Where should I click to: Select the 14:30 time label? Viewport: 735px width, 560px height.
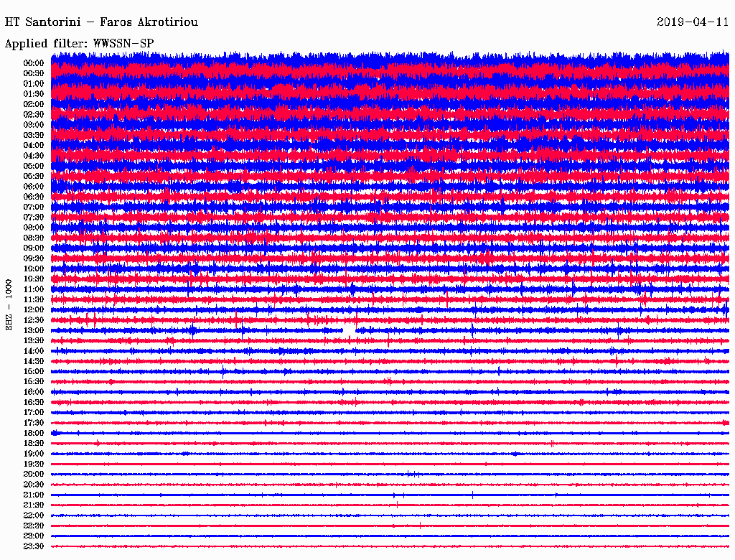pos(34,362)
